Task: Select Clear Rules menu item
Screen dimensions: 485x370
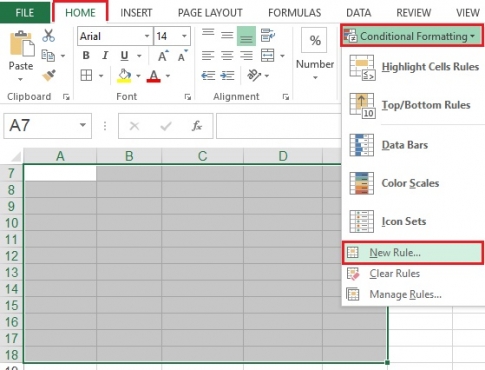Action: tap(413, 274)
